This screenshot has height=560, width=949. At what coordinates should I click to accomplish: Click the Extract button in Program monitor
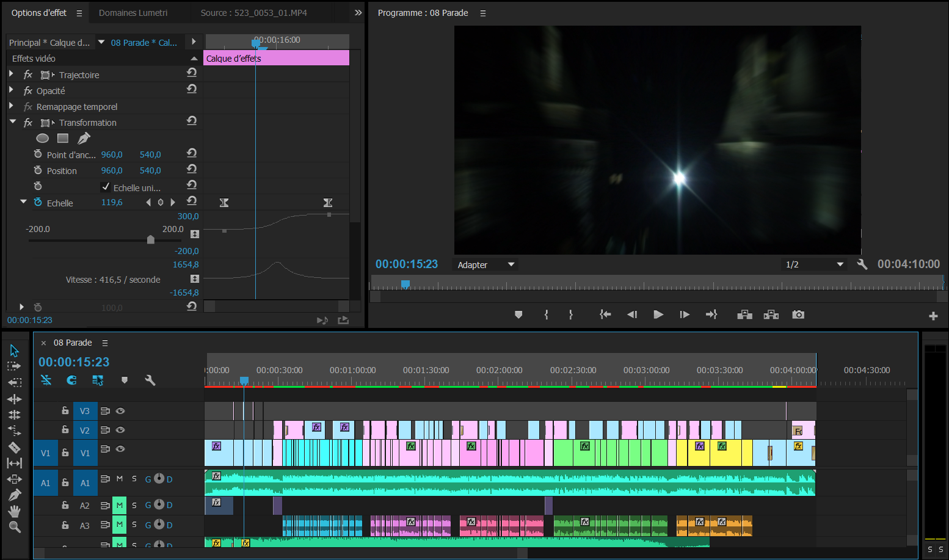(x=771, y=315)
